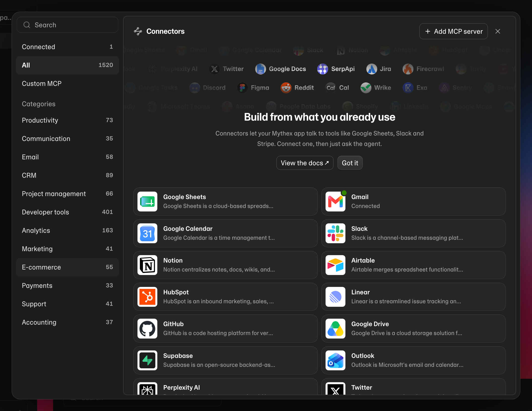Click the Google Calendar card title
The image size is (532, 411).
pos(188,229)
